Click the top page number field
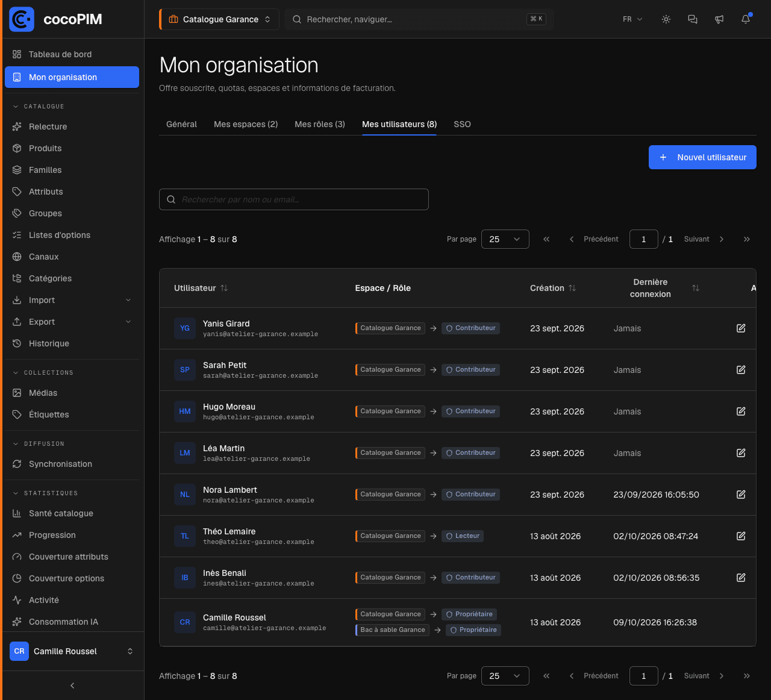 tap(644, 239)
